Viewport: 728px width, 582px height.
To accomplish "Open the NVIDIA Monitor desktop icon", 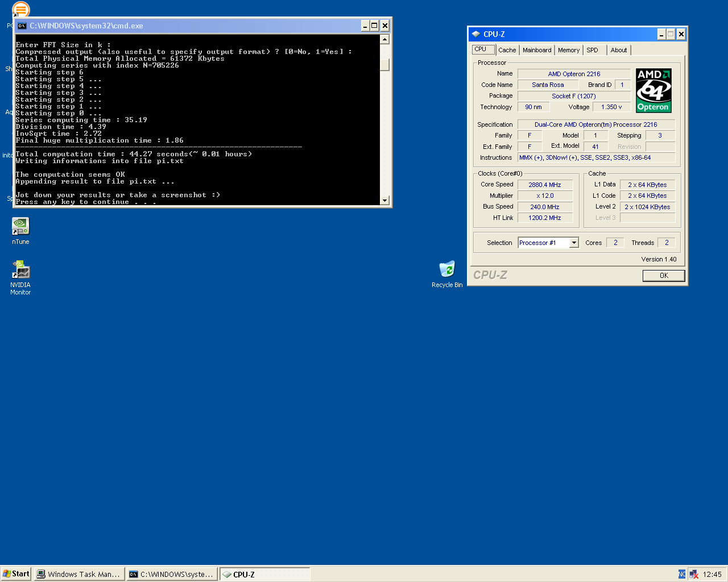I will [x=20, y=277].
